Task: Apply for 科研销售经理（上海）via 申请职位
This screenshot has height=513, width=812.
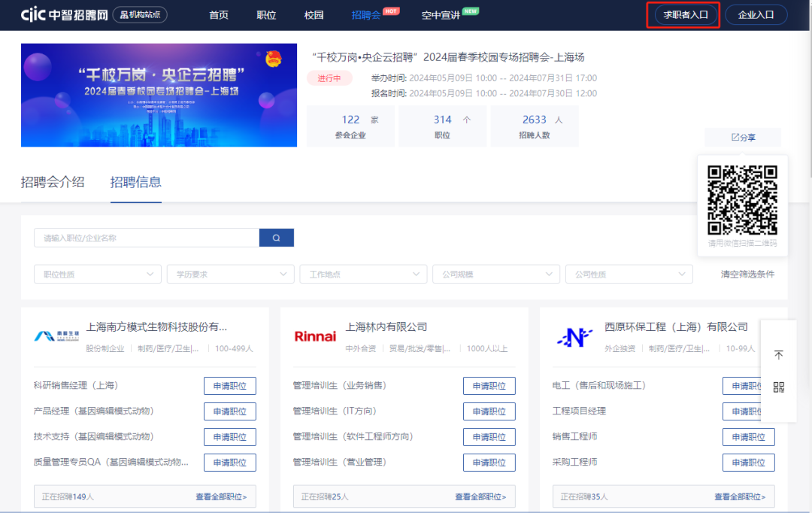Action: coord(229,385)
